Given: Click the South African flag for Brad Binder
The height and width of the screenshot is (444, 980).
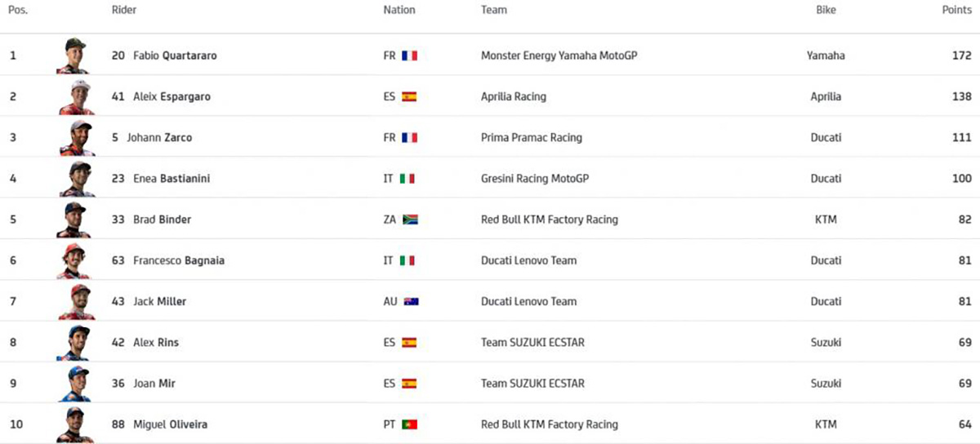Looking at the screenshot, I should pos(410,220).
